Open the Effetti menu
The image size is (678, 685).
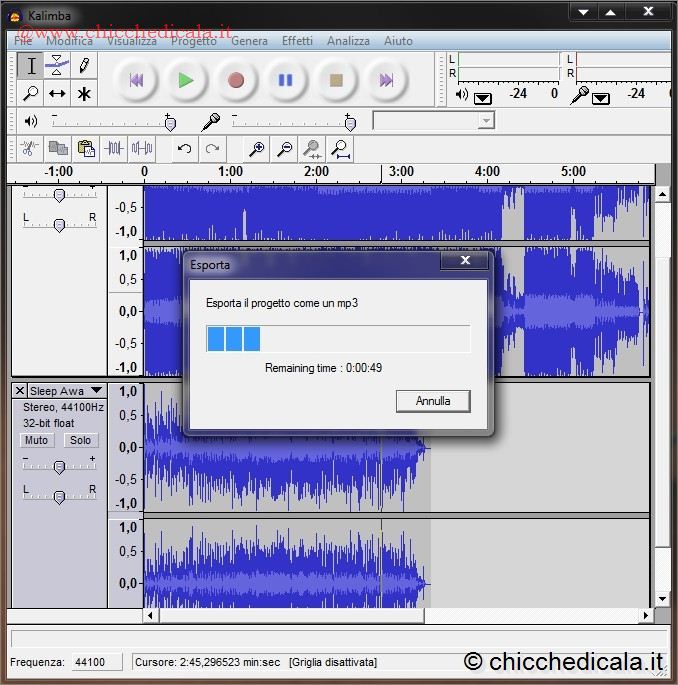[297, 41]
